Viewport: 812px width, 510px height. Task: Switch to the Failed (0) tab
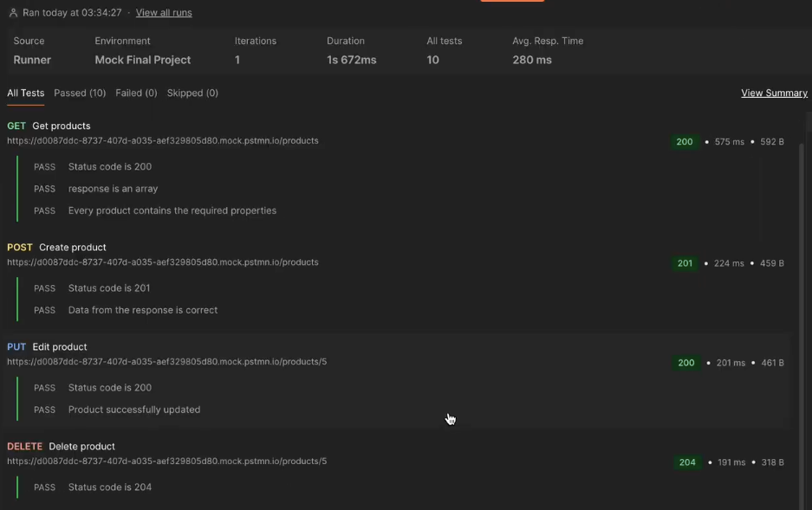136,94
